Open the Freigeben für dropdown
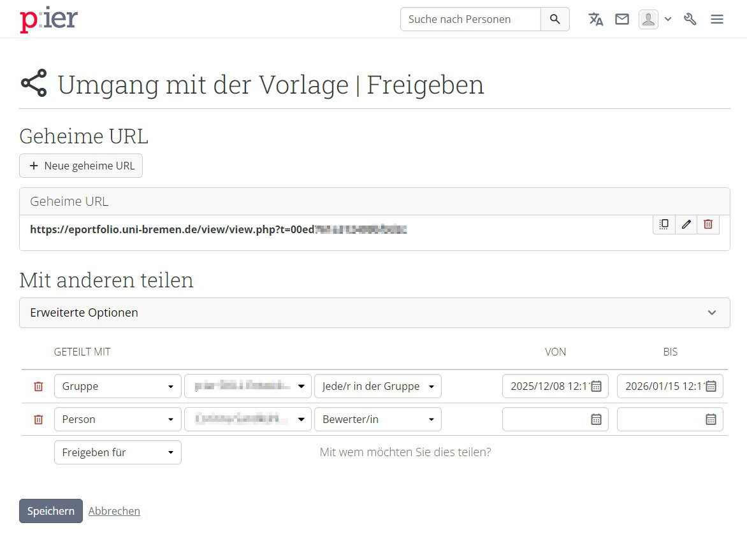Screen dimensions: 747x560 pyautogui.click(x=117, y=452)
